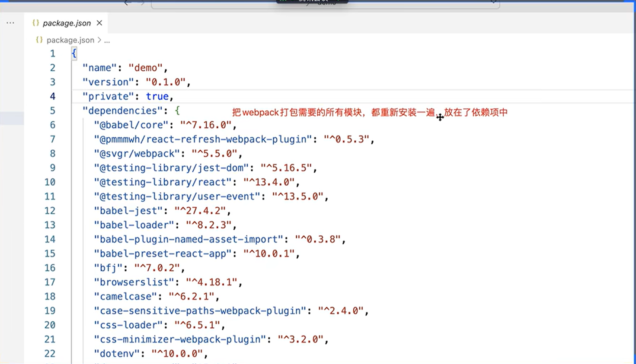The image size is (636, 364).
Task: Click the "babel-plugin-named-asset-import" key
Action: click(189, 239)
